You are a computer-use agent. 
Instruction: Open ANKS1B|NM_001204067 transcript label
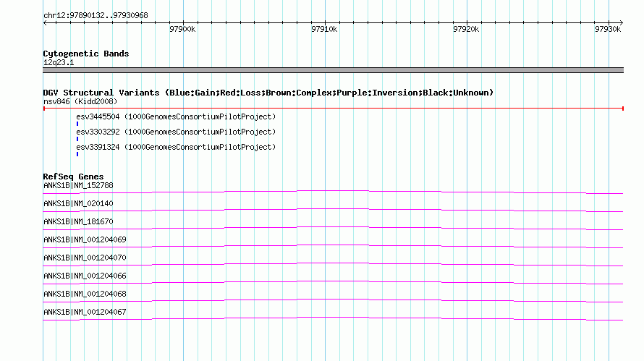(x=85, y=312)
